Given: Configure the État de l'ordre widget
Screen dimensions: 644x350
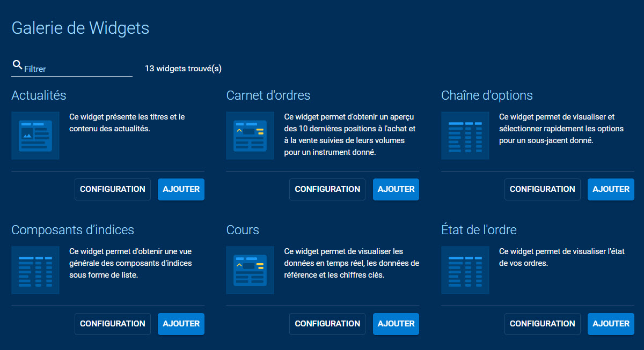Looking at the screenshot, I should [542, 324].
